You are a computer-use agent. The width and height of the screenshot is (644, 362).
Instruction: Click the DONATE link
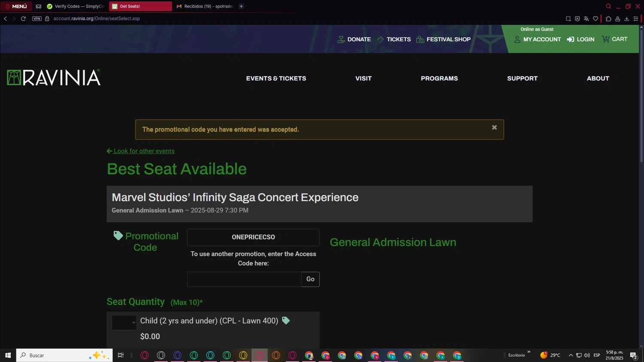click(x=354, y=39)
